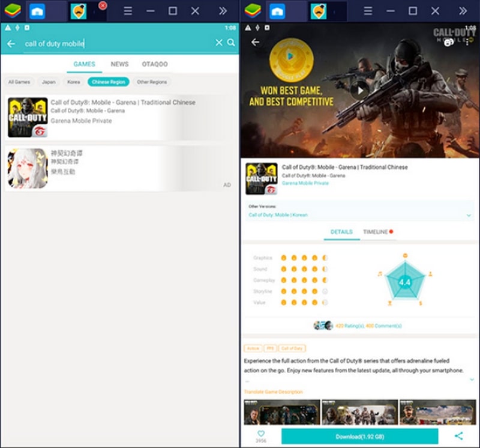The height and width of the screenshot is (448, 480).
Task: Switch to the DETAILS tab
Action: click(x=341, y=232)
